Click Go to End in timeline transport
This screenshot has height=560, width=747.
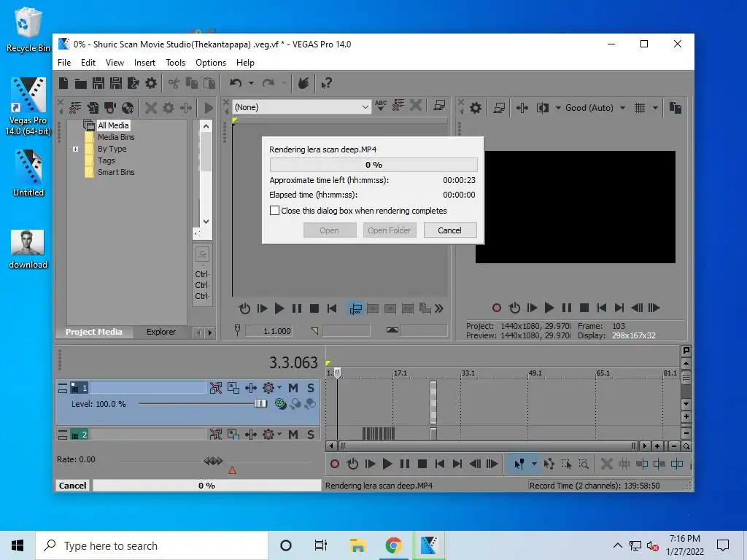click(457, 464)
